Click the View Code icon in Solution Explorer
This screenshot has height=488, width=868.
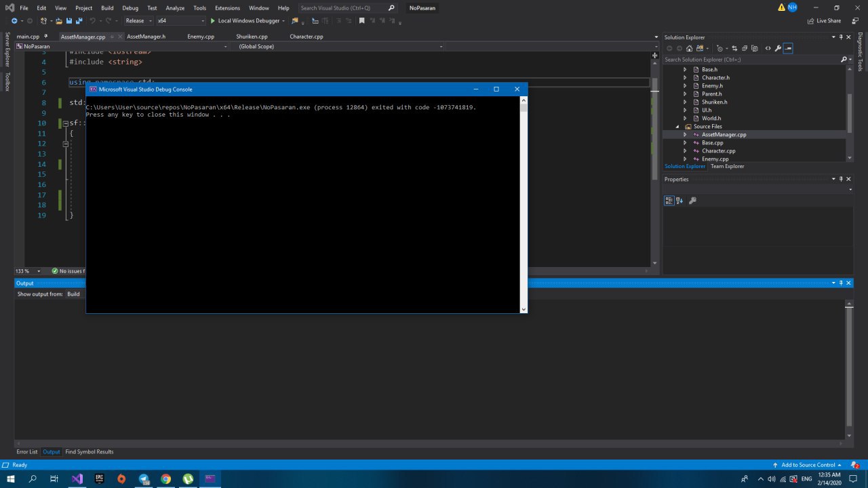768,48
